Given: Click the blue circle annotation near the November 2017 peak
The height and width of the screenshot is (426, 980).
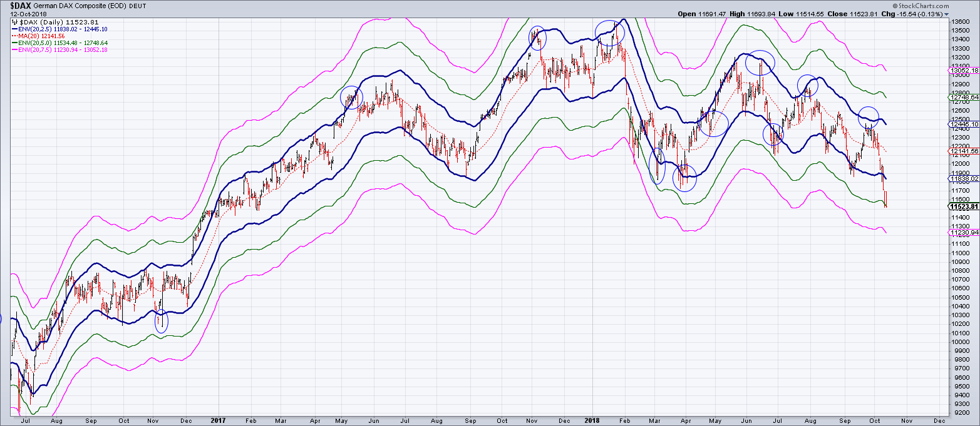Looking at the screenshot, I should pos(539,38).
